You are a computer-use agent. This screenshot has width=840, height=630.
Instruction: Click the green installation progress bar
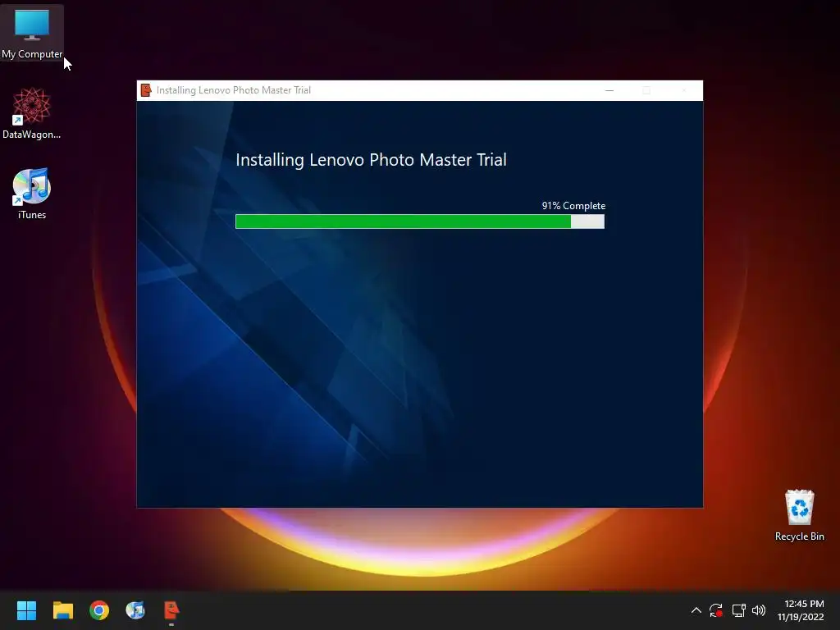(x=420, y=221)
